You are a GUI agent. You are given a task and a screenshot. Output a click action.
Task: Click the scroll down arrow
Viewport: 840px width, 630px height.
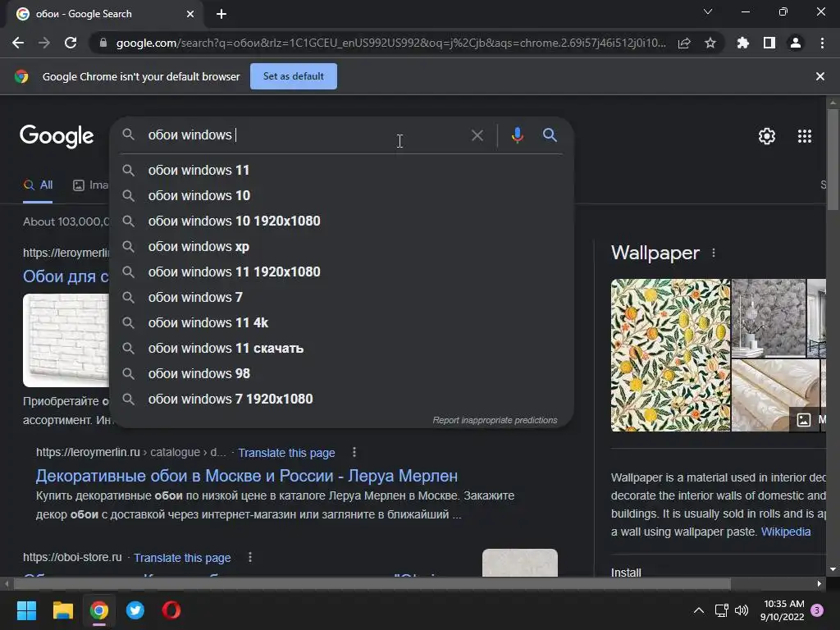pos(833,569)
